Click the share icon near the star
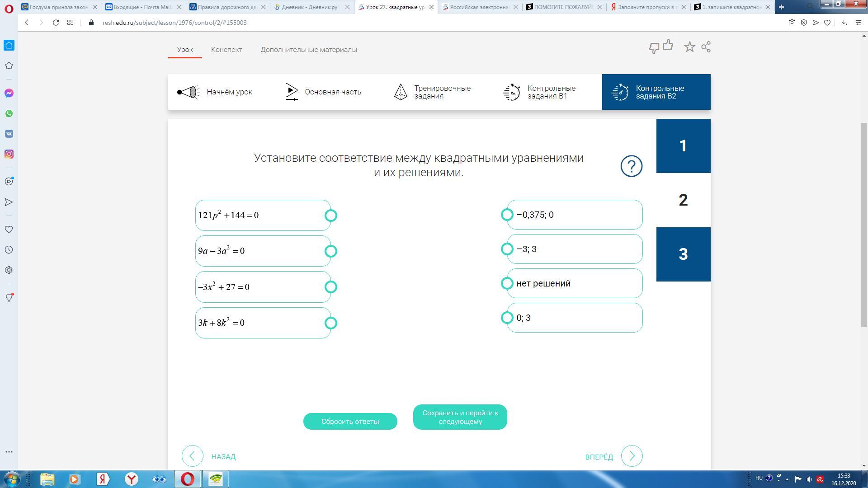 pyautogui.click(x=706, y=47)
